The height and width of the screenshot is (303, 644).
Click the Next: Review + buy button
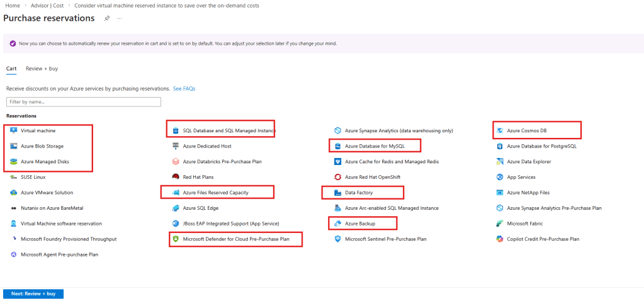click(x=33, y=294)
